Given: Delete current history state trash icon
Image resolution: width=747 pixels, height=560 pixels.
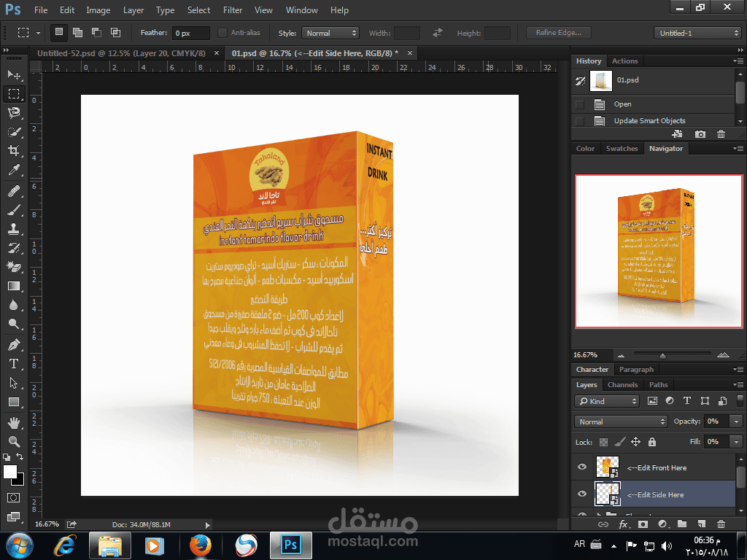Looking at the screenshot, I should 721,134.
